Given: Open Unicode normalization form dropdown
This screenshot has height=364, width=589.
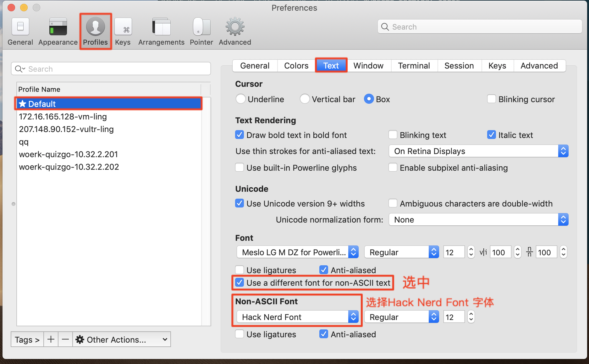Looking at the screenshot, I should tap(478, 220).
